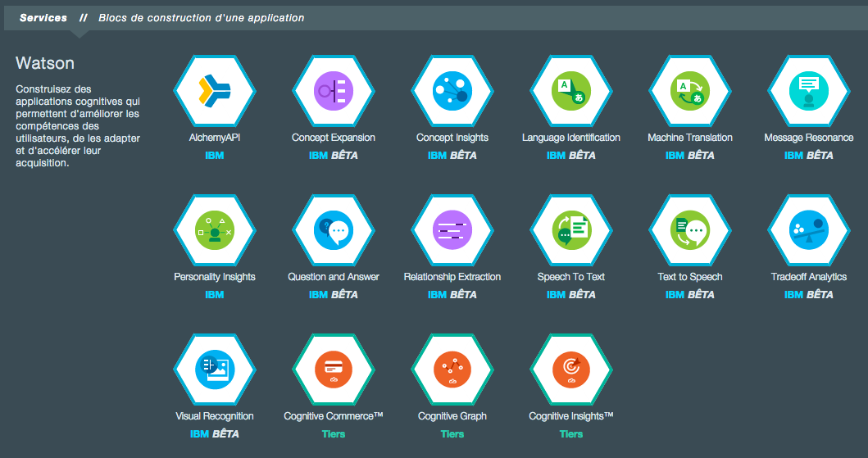This screenshot has width=868, height=458.
Task: Select the Tradeoff Analytics service icon
Action: [x=809, y=230]
